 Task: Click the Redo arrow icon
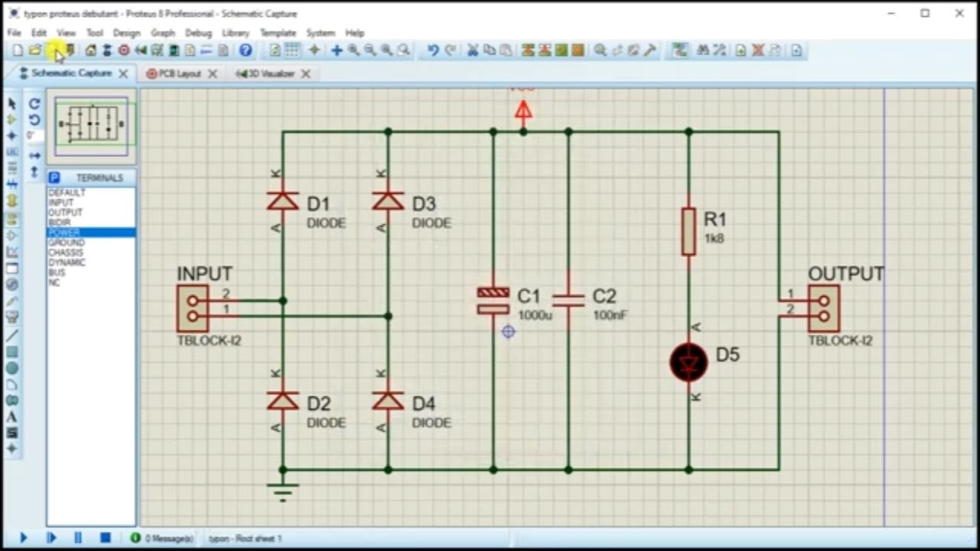(450, 51)
